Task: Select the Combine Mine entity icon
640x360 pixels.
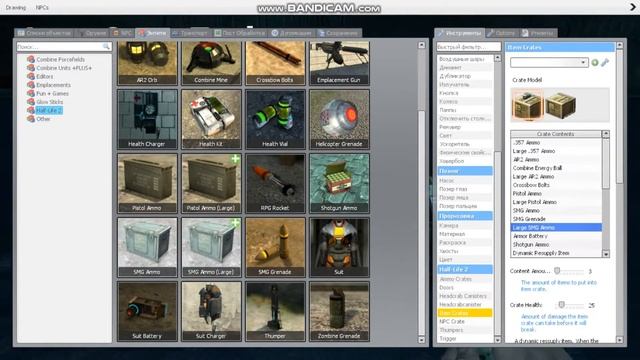Action: [211, 63]
